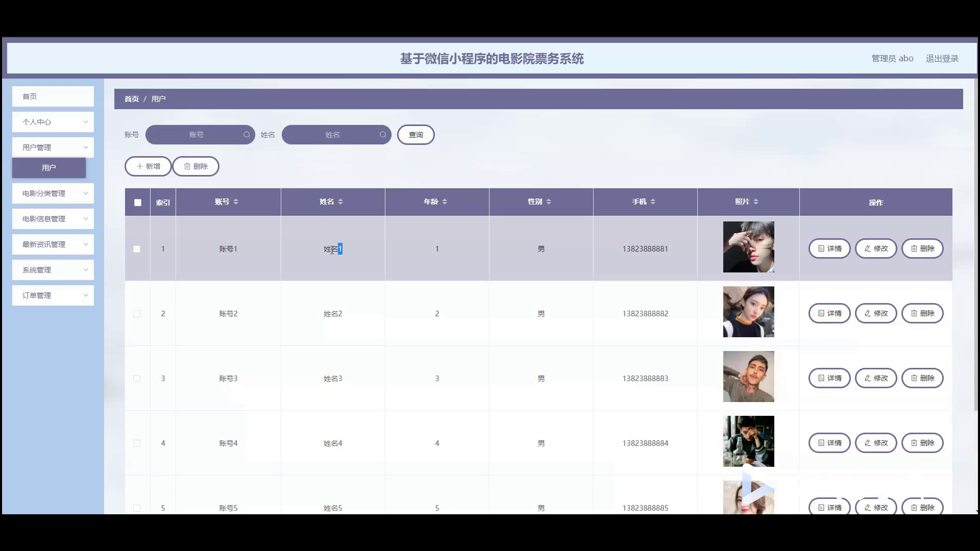
Task: Focus the 姓名 search input
Action: 336,135
